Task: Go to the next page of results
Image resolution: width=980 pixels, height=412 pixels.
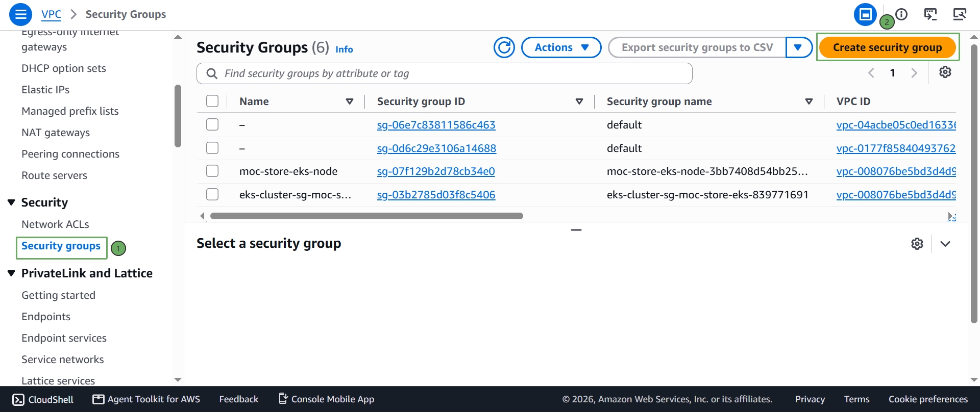Action: tap(914, 73)
